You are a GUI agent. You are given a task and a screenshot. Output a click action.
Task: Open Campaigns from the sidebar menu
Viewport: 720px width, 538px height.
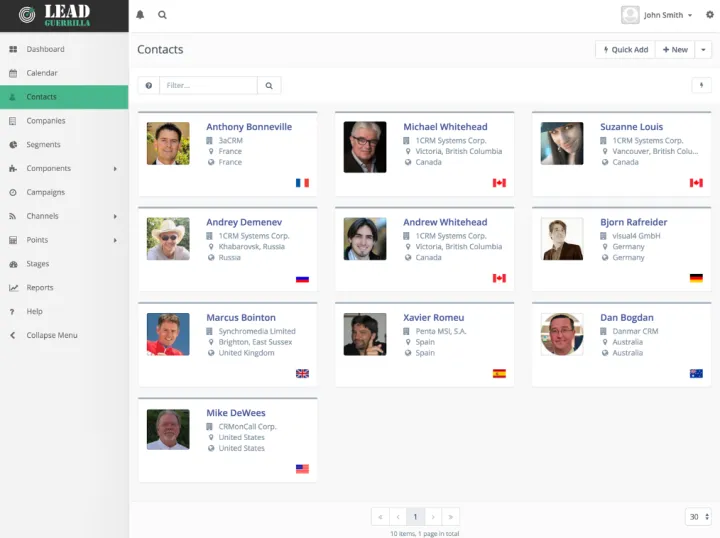[45, 192]
